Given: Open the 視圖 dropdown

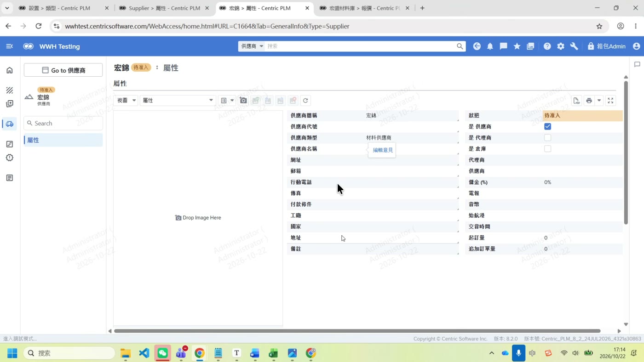Looking at the screenshot, I should (x=126, y=101).
